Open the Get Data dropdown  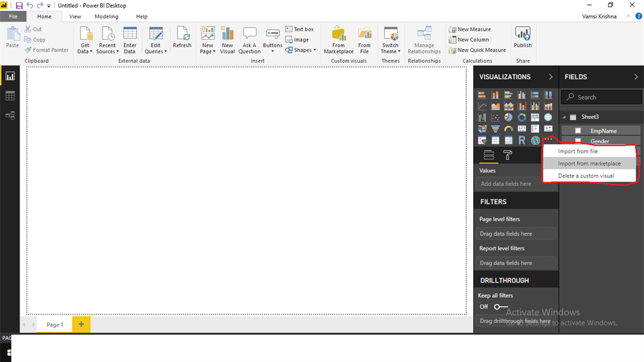coord(85,40)
